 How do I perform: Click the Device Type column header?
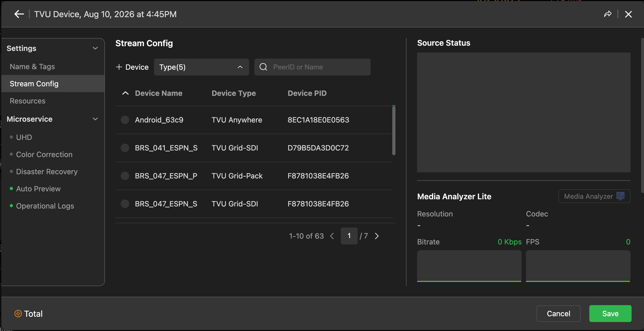[234, 93]
